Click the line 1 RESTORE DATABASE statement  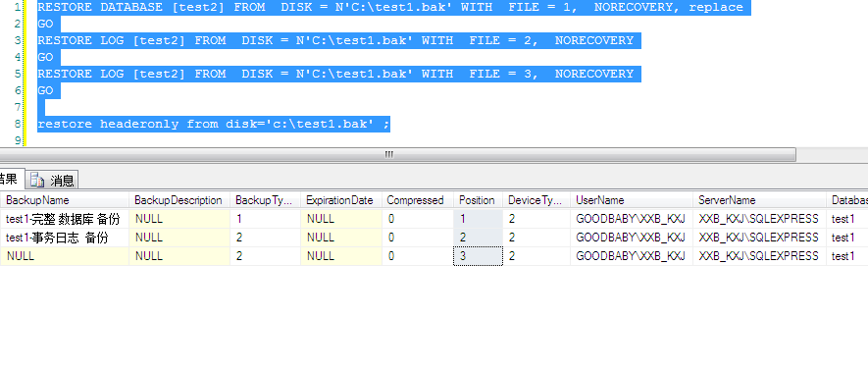click(x=390, y=7)
